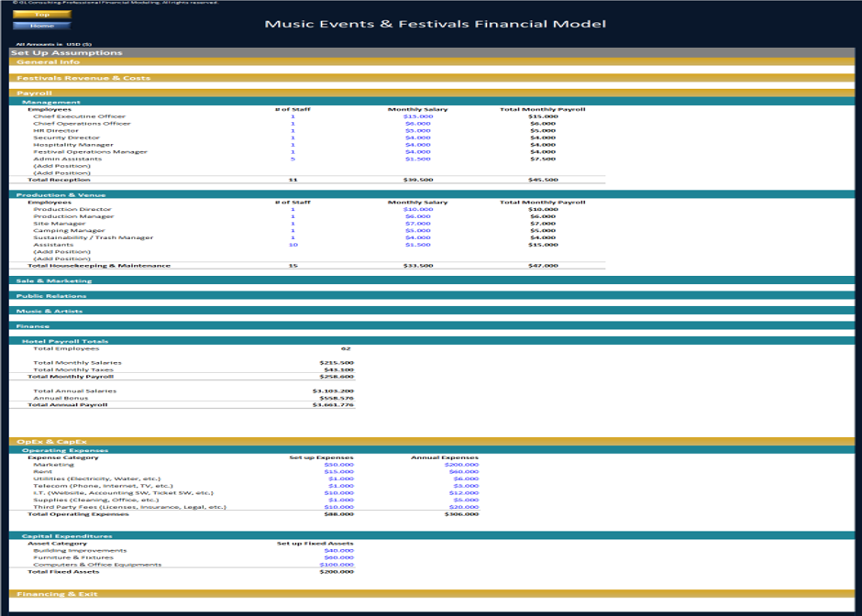This screenshot has width=862, height=616.
Task: Select Site Manager monthly salary $7.000
Action: pyautogui.click(x=418, y=224)
